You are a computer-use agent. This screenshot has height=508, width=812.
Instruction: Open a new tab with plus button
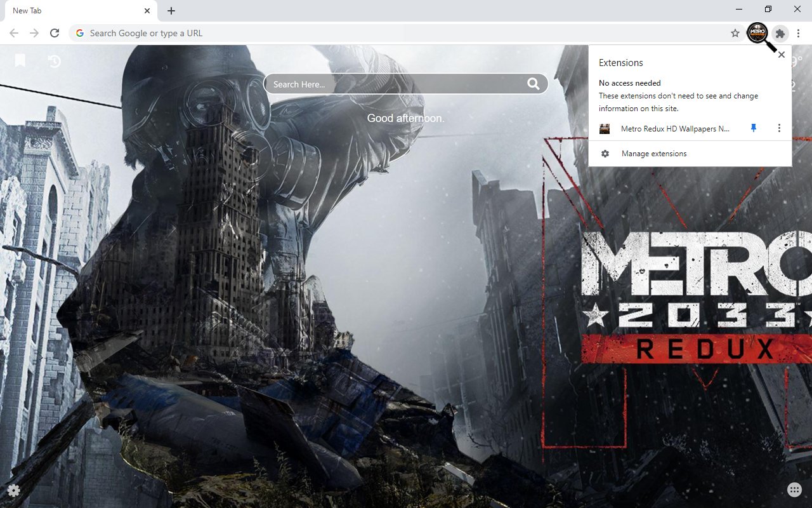(171, 11)
